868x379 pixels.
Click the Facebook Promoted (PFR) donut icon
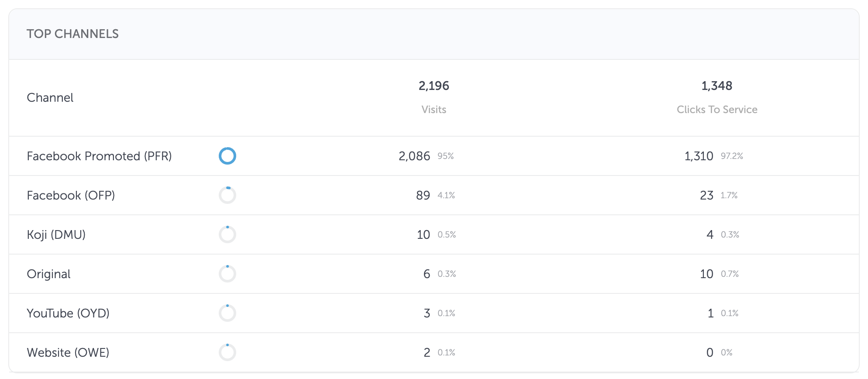pos(227,156)
